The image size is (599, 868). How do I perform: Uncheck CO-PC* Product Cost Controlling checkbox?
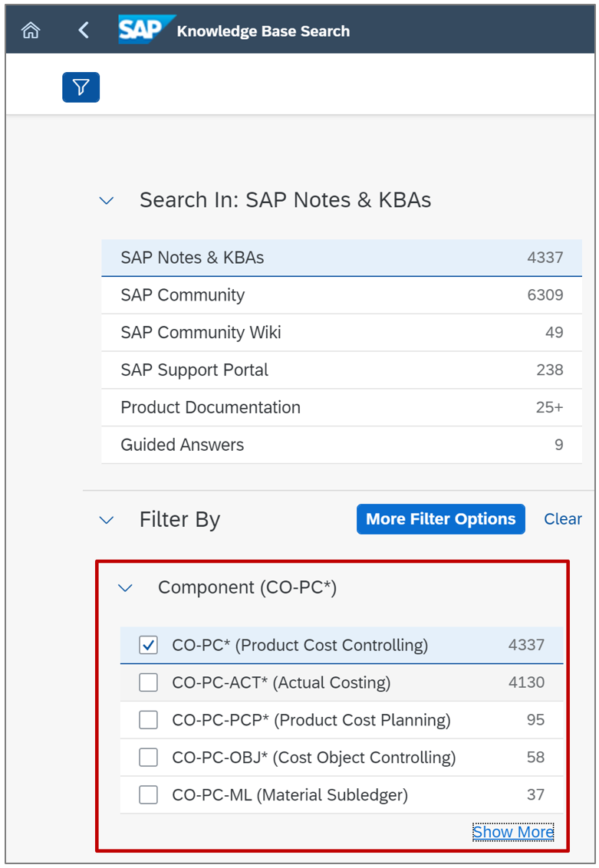click(x=148, y=645)
